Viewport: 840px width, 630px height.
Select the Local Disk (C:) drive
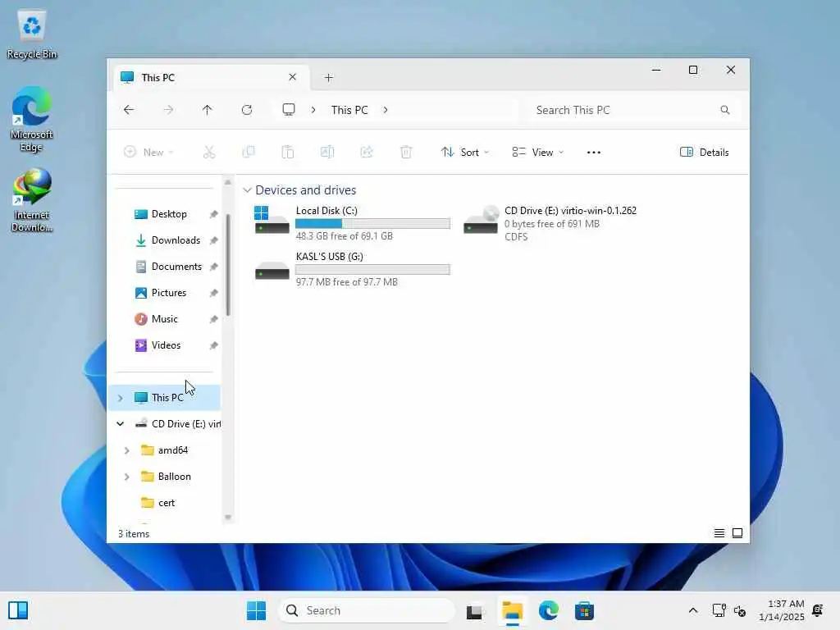coord(352,223)
